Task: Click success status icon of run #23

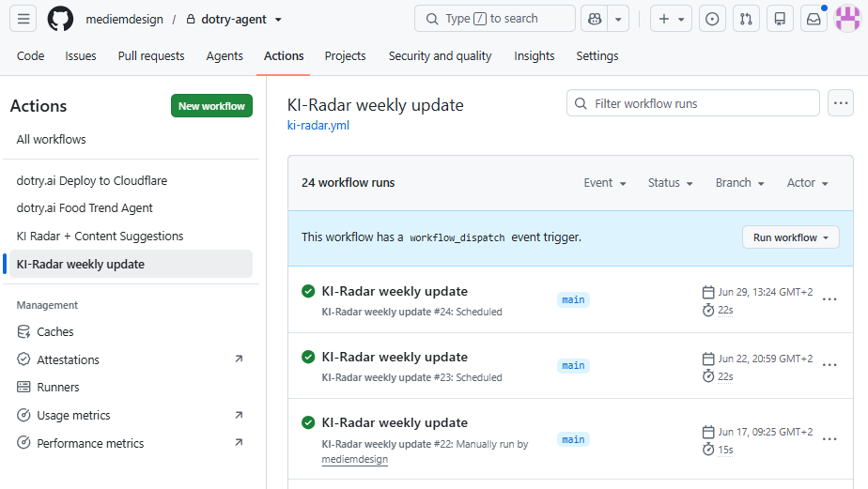Action: point(308,357)
